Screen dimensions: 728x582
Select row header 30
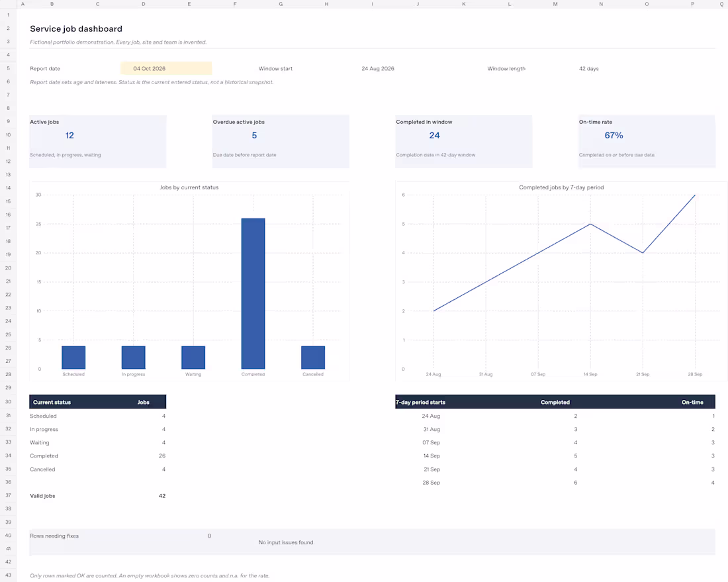pyautogui.click(x=8, y=403)
